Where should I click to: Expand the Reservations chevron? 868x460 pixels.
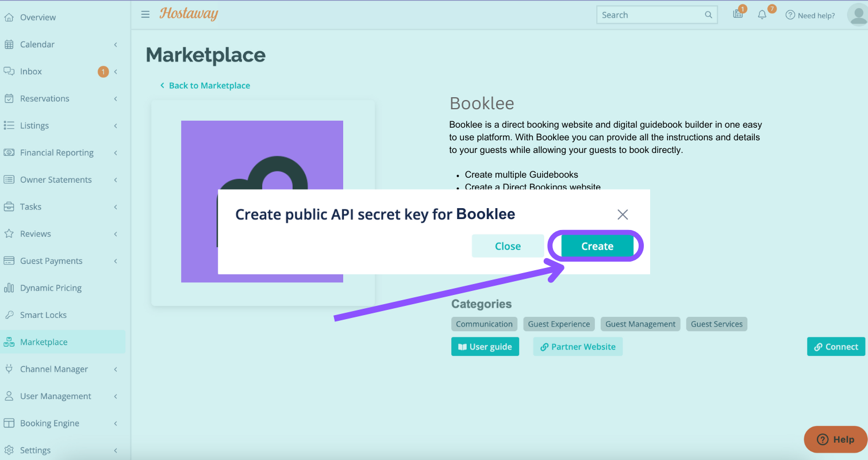(116, 98)
